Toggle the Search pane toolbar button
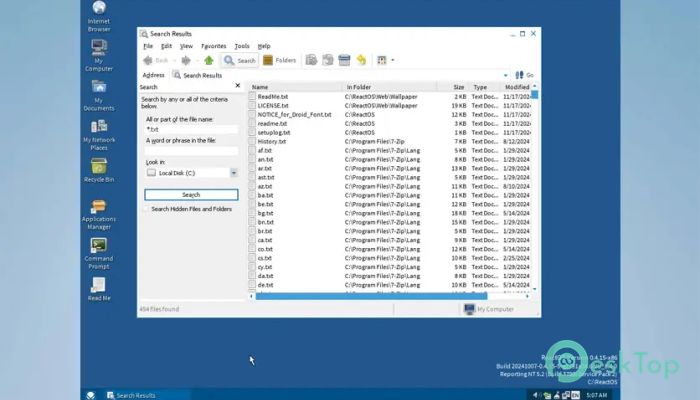Screen dimensions: 700x400 tap(240, 60)
